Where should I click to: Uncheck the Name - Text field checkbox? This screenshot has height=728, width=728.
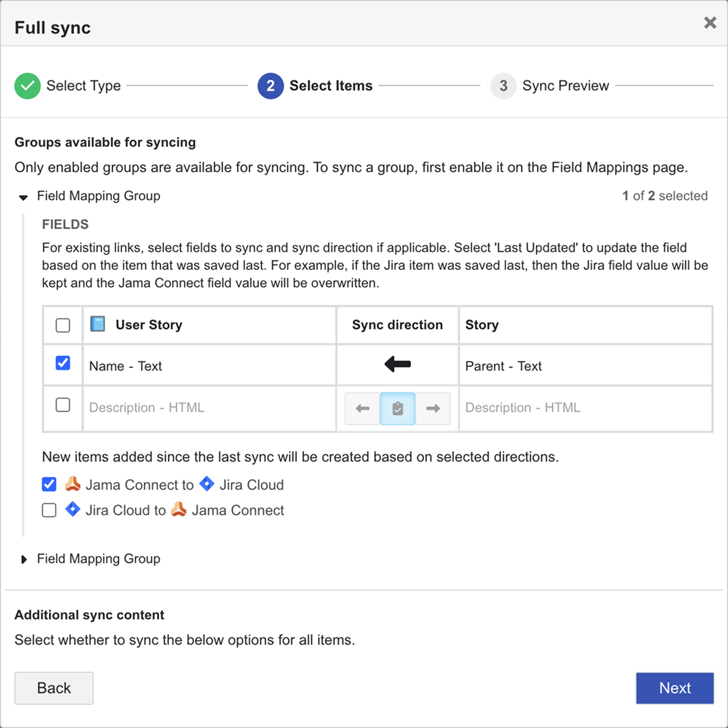(x=62, y=362)
